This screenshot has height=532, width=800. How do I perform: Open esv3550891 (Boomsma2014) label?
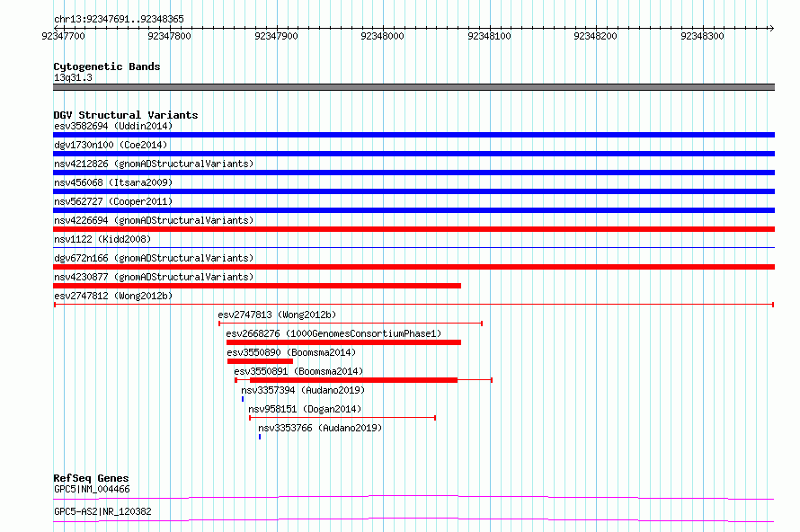click(298, 371)
